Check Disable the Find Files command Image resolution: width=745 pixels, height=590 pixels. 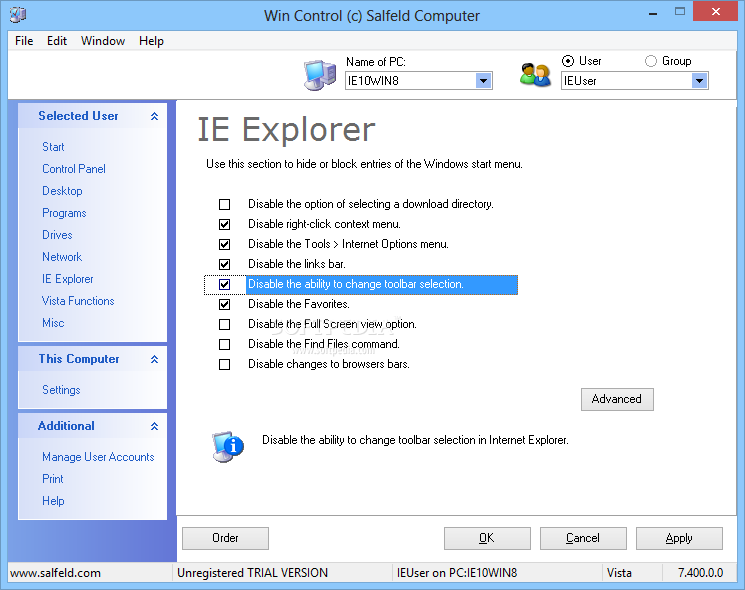(x=224, y=344)
